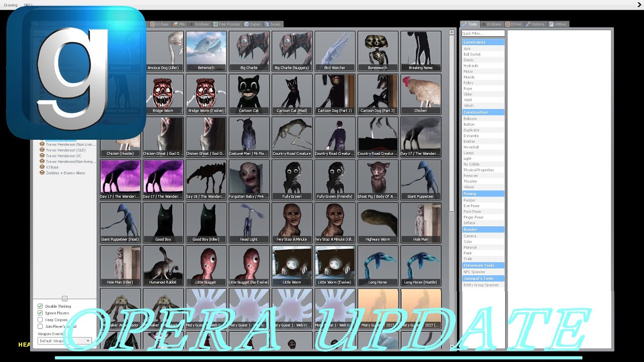Spawn Cartoon Dog (Part 2)

click(x=378, y=94)
